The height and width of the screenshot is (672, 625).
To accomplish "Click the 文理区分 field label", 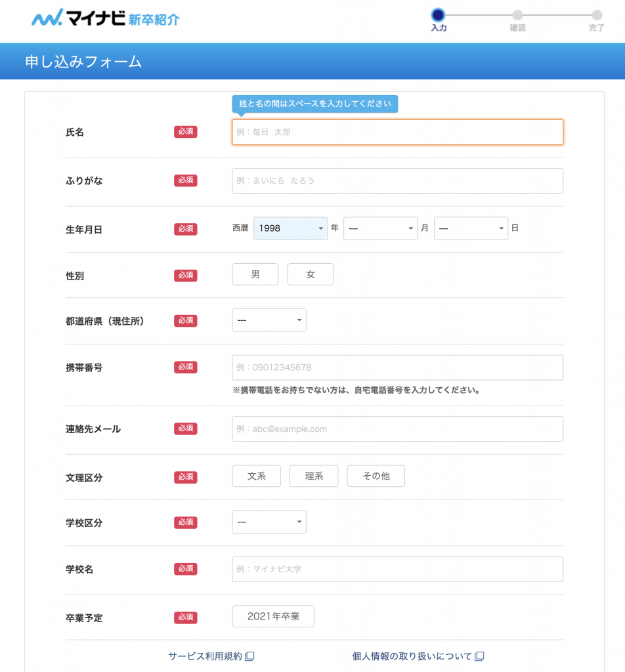I will 84,478.
